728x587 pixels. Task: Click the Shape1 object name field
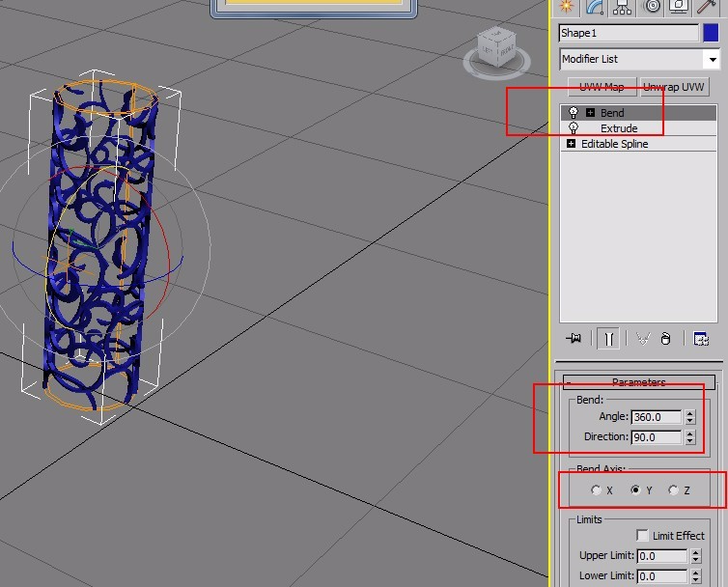[x=629, y=33]
